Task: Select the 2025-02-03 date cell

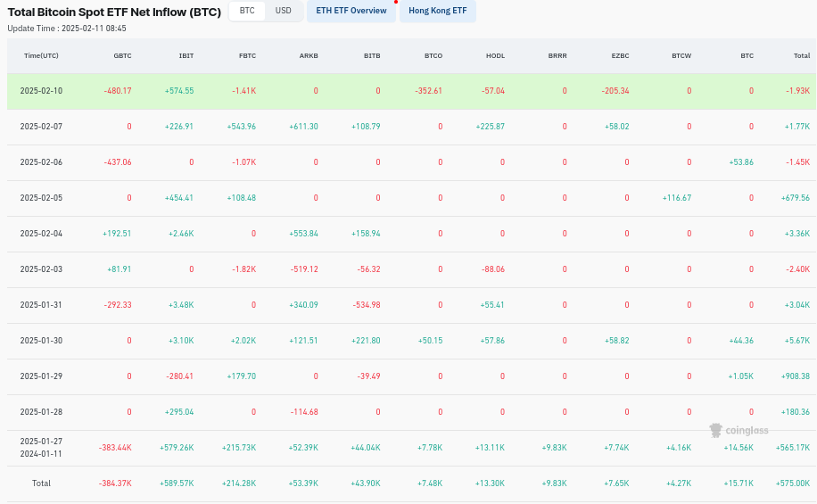Action: (41, 269)
